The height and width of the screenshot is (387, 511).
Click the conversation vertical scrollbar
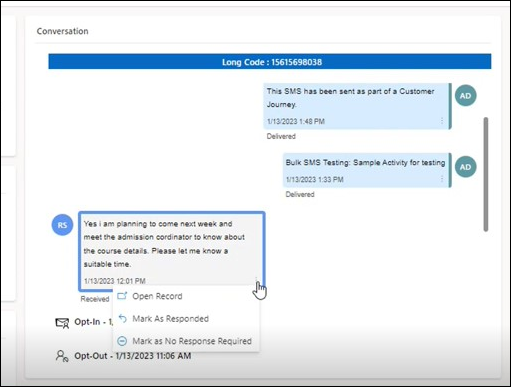[x=486, y=174]
